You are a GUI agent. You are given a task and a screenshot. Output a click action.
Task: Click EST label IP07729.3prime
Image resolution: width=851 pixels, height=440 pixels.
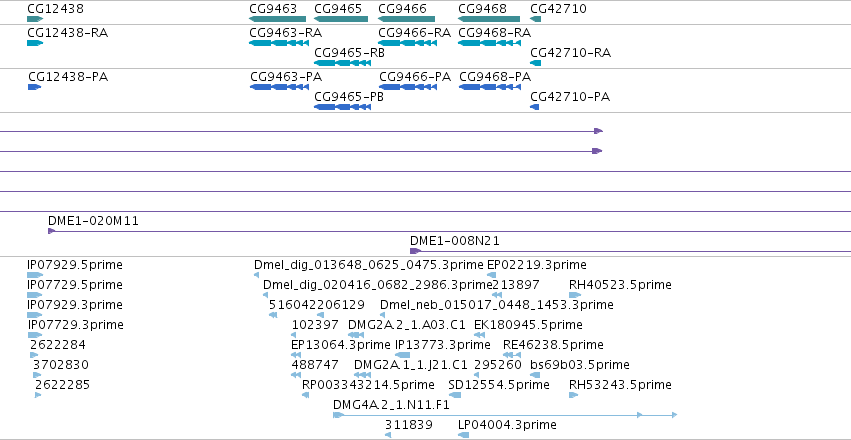[x=75, y=325]
